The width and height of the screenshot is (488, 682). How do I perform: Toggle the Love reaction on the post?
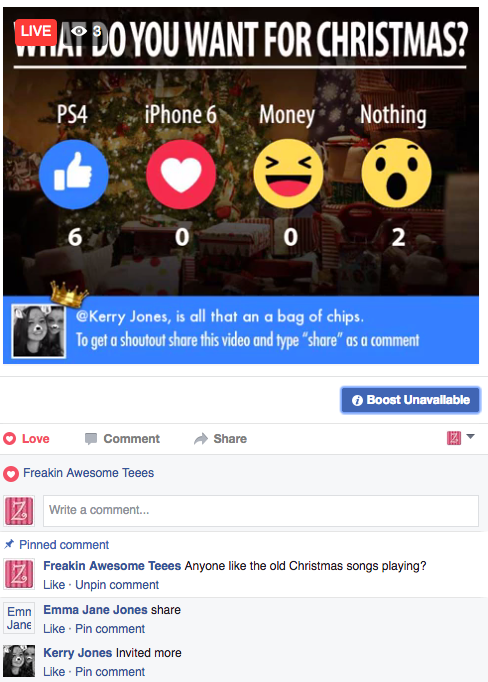pos(27,438)
